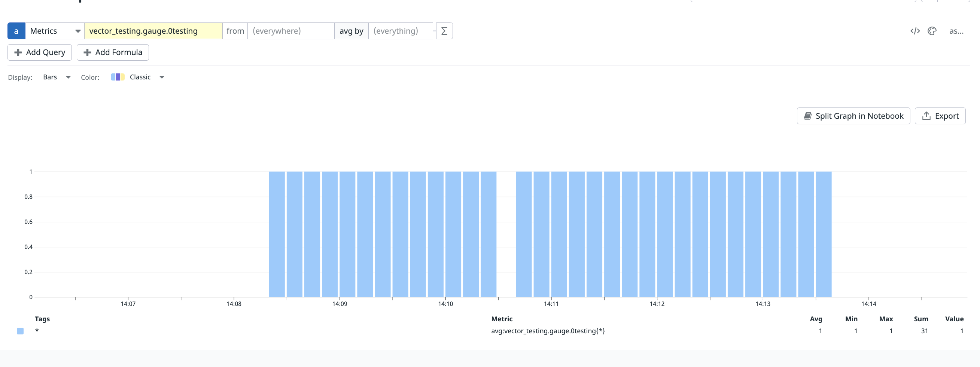Edit the vector_testing.gauge.0testing query field
This screenshot has width=980, height=367.
click(x=153, y=31)
